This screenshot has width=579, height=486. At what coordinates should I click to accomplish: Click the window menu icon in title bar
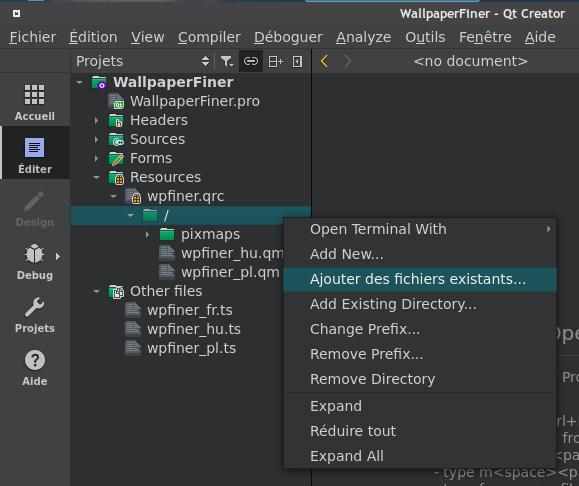16,14
